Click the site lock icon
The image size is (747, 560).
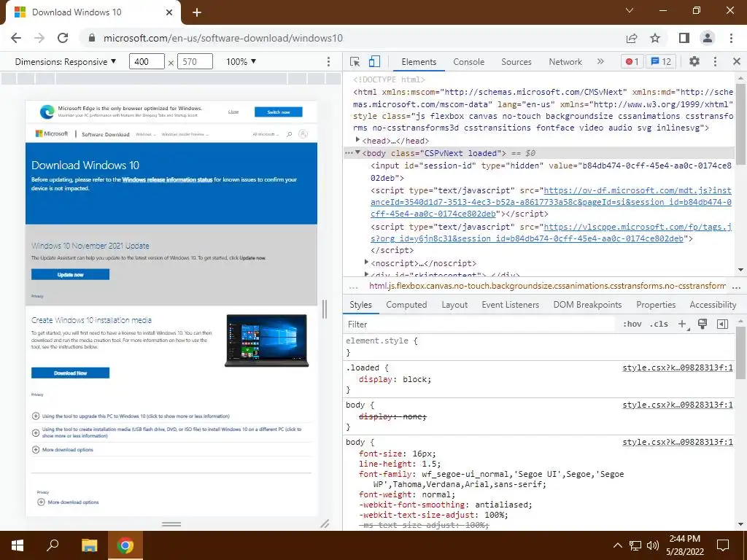tap(92, 38)
